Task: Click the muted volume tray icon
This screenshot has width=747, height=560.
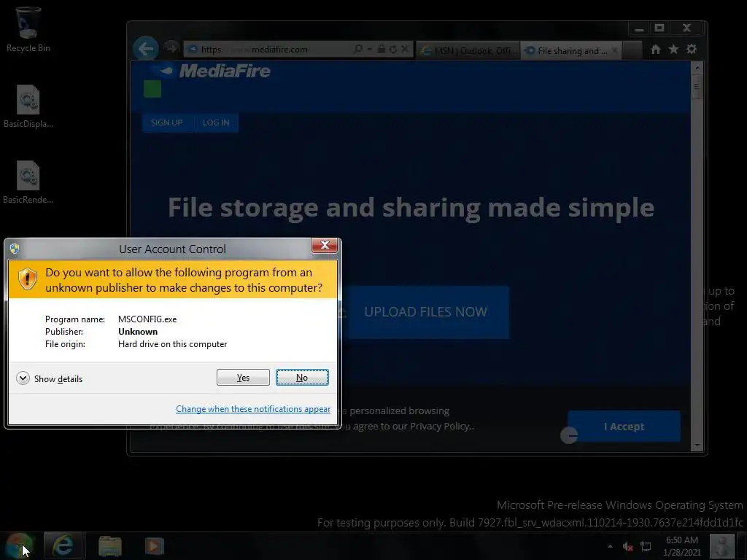Action: pyautogui.click(x=628, y=547)
